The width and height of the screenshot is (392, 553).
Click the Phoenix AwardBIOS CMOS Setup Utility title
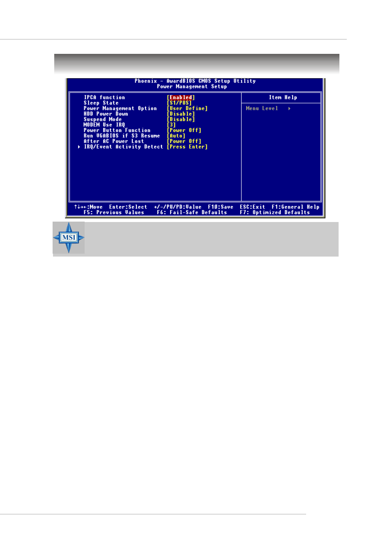[x=195, y=81]
